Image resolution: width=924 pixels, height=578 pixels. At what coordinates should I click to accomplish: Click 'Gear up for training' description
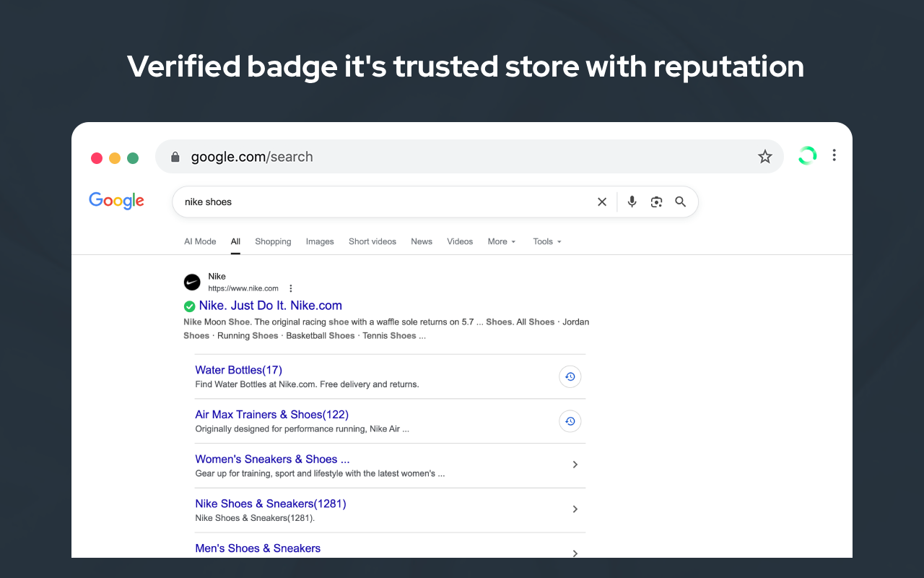pos(320,474)
